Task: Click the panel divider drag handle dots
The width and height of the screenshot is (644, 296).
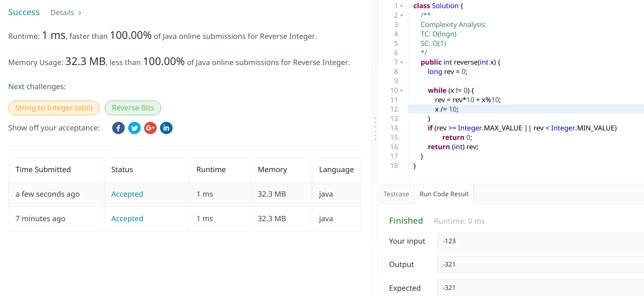Action: pos(375,129)
